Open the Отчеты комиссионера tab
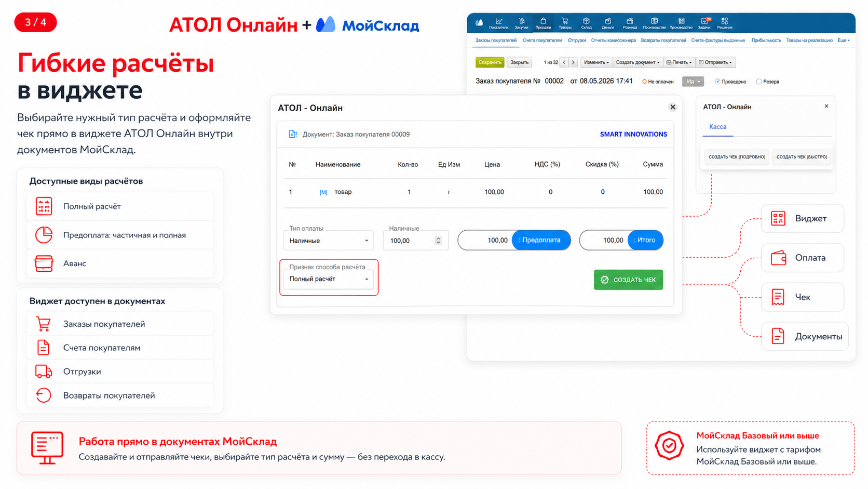This screenshot has height=489, width=868. 613,41
